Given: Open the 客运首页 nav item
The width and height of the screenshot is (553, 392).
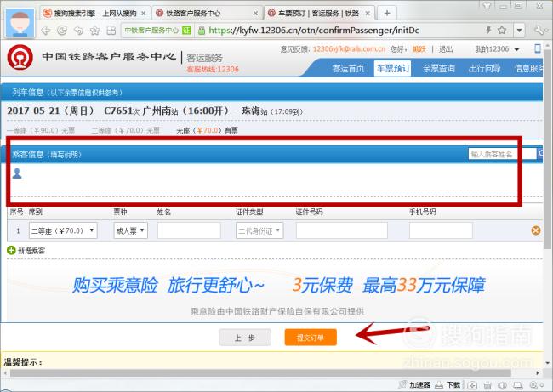Looking at the screenshot, I should point(348,68).
